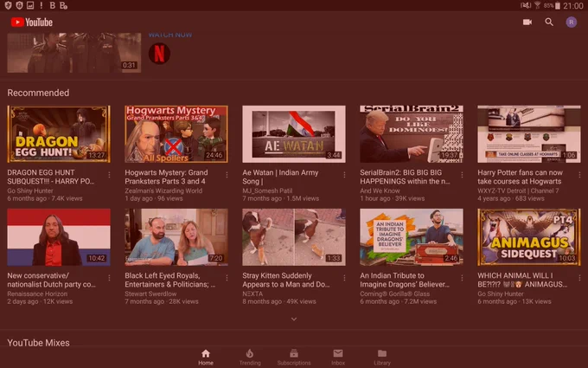Play the Black Left Eyed Royals thumbnail
Image resolution: width=588 pixels, height=368 pixels.
click(176, 237)
